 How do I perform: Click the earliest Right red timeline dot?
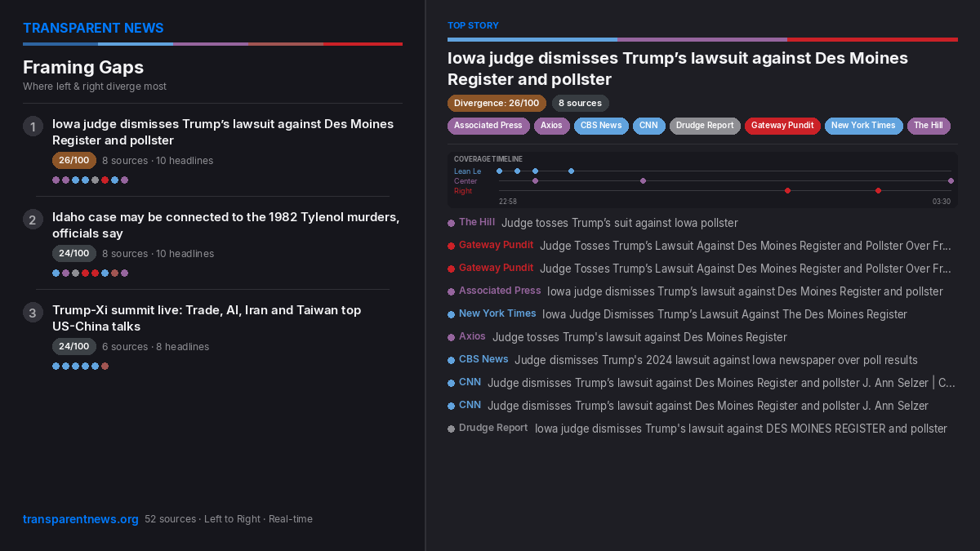click(x=787, y=191)
